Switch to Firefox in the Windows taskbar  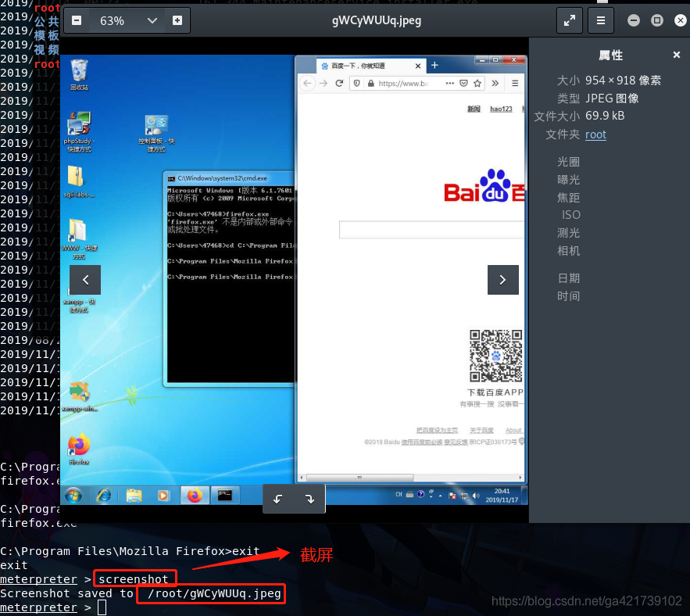coord(195,496)
